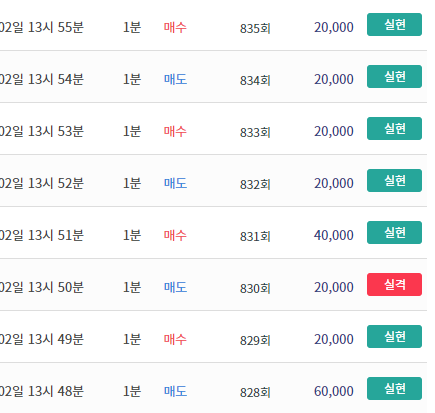Click the 매도 label in the 830회 row
The width and height of the screenshot is (435, 413).
point(175,287)
